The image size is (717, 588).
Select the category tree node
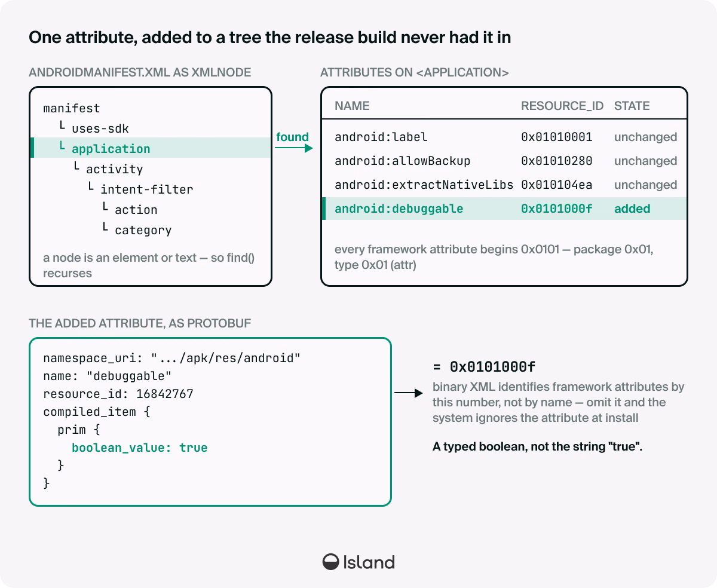click(x=143, y=230)
